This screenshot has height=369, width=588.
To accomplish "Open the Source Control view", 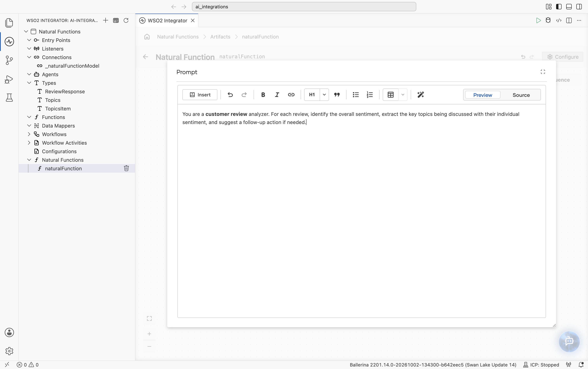I will click(9, 60).
